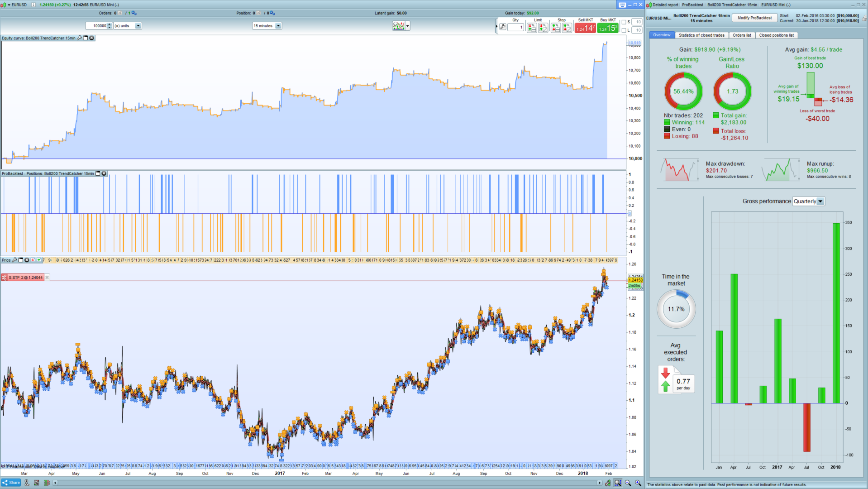Click the % of winning trades 56.44% donut
Viewport: 868px width, 489px height.
click(683, 91)
